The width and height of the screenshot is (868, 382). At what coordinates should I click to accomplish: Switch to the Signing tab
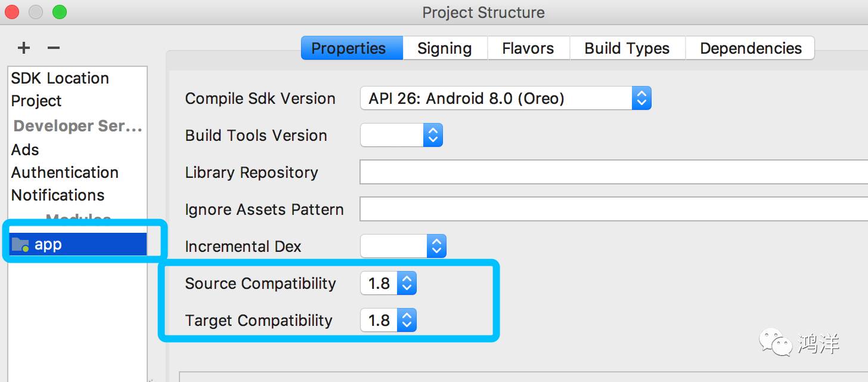click(444, 48)
